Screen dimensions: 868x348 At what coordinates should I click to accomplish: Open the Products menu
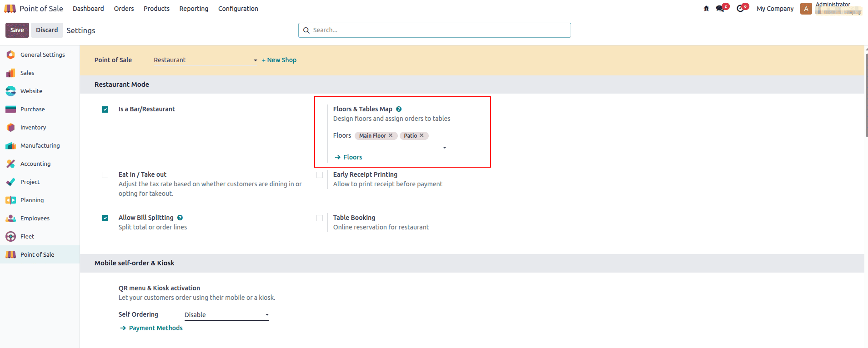coord(156,9)
